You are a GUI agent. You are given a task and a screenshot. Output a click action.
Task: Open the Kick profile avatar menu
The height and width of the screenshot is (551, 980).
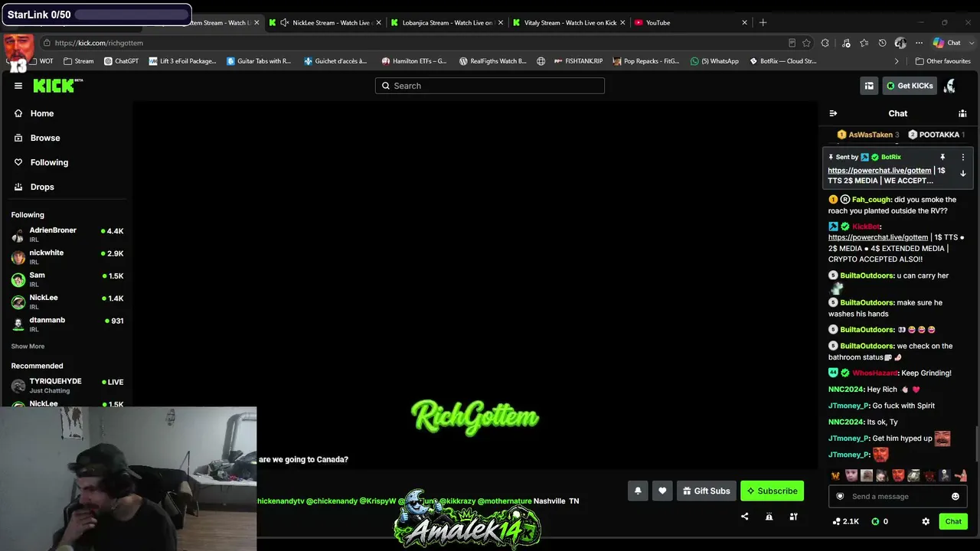(x=950, y=86)
